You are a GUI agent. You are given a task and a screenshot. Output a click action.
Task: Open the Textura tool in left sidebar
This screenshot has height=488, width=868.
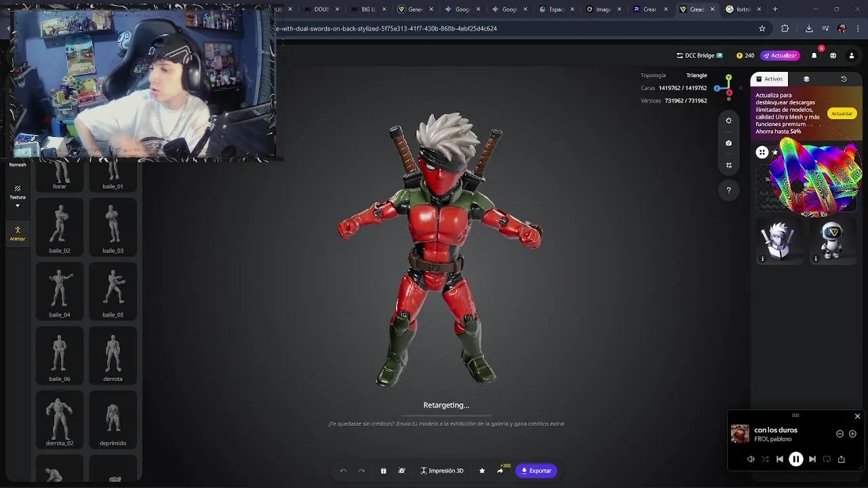18,192
